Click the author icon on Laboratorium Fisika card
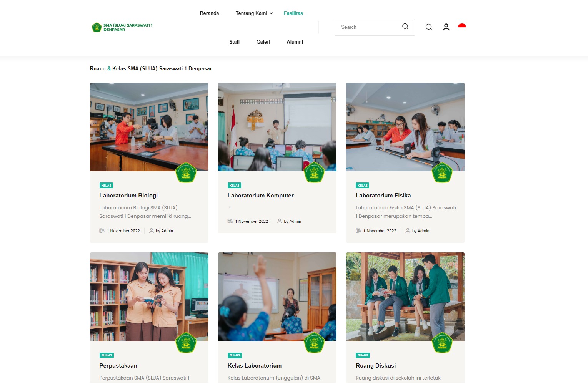588x383 pixels. click(x=408, y=230)
